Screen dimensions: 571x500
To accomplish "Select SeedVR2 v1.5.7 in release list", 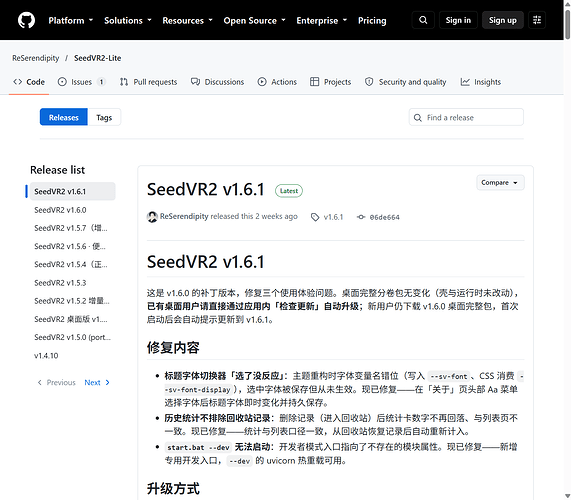I will (72, 228).
